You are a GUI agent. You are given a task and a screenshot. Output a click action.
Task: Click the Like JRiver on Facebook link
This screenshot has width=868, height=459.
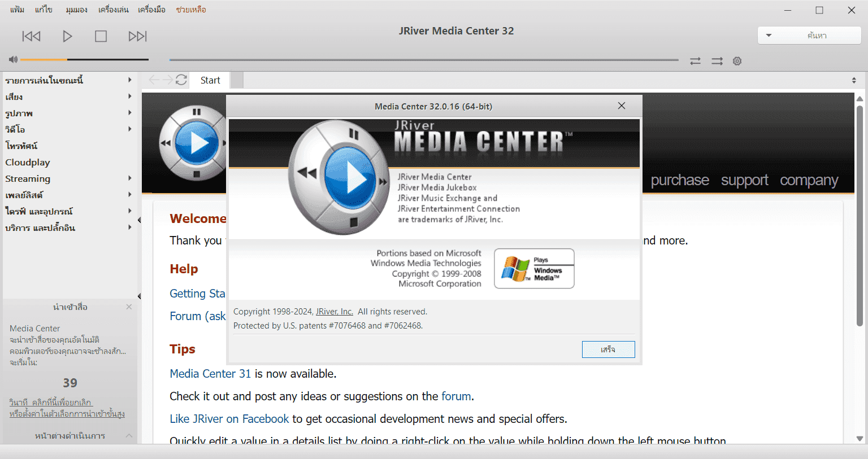[x=229, y=419]
